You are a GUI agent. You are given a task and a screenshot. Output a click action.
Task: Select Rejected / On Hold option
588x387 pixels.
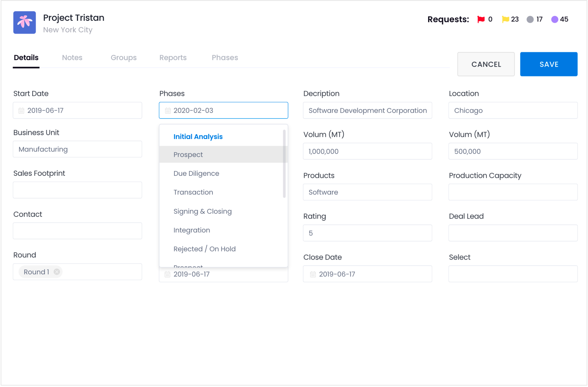(204, 249)
